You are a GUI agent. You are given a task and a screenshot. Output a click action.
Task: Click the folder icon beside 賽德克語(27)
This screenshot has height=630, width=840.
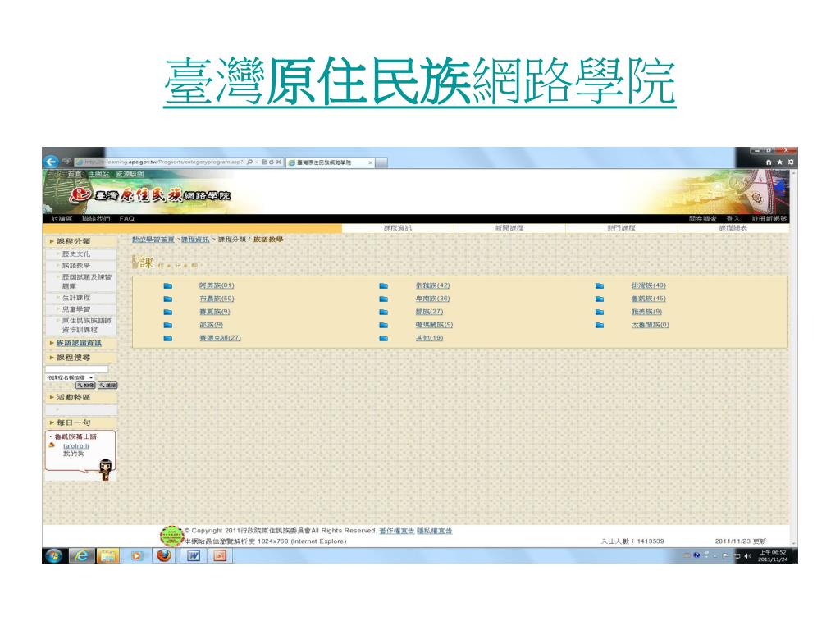167,338
